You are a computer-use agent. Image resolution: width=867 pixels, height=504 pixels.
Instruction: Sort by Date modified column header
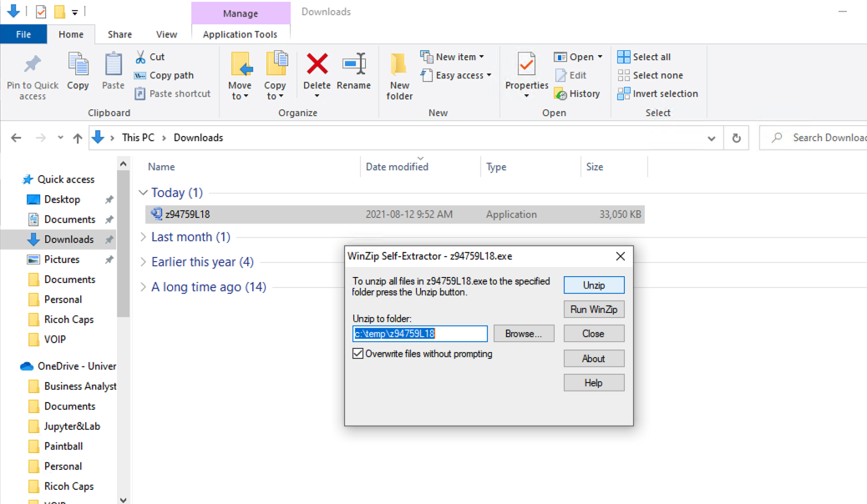pos(397,167)
